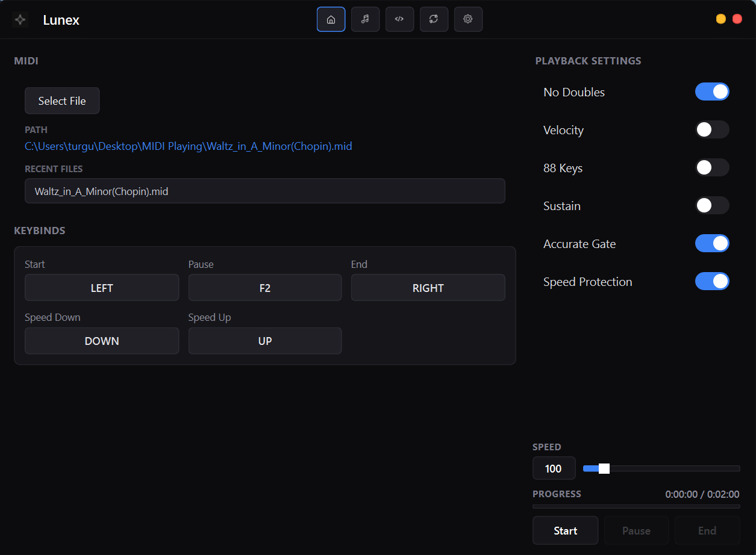
Task: Click the RECENT FILES label
Action: (x=54, y=169)
